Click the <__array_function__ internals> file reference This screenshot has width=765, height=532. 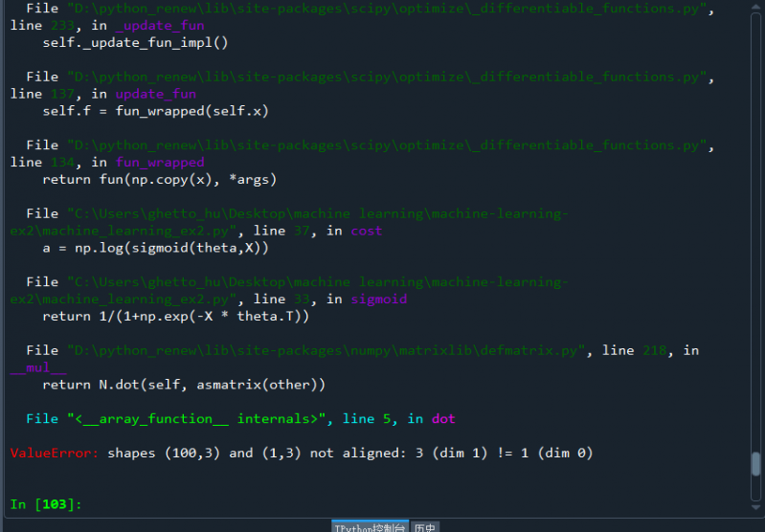click(199, 419)
